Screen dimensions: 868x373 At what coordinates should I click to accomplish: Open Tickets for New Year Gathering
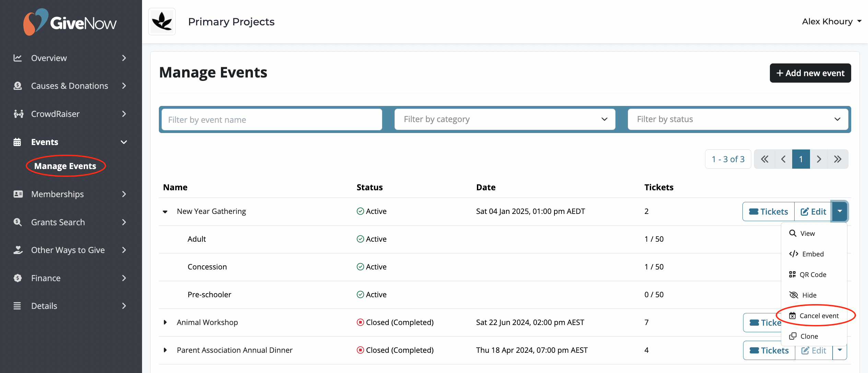(x=769, y=212)
